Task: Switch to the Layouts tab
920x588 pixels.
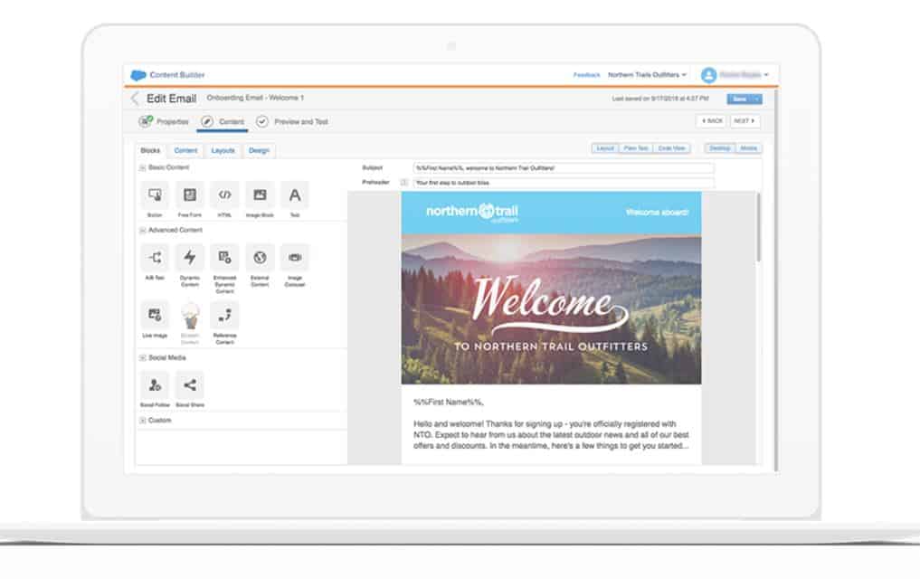Action: (x=223, y=151)
